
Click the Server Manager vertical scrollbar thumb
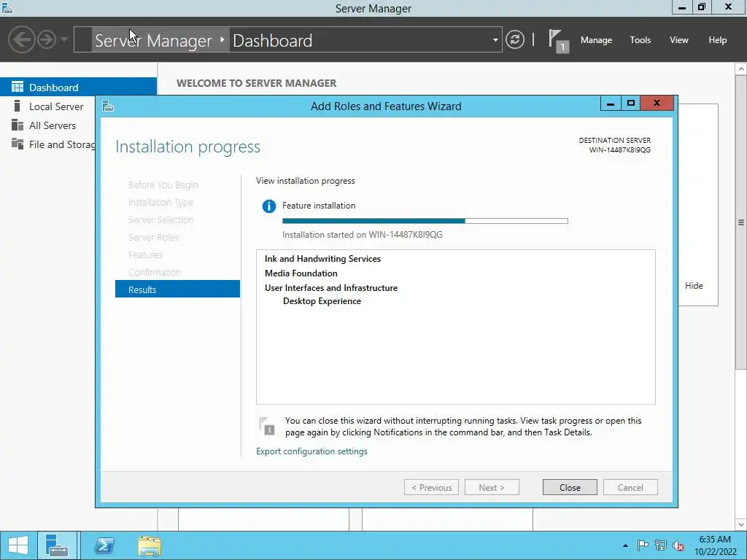(x=741, y=222)
